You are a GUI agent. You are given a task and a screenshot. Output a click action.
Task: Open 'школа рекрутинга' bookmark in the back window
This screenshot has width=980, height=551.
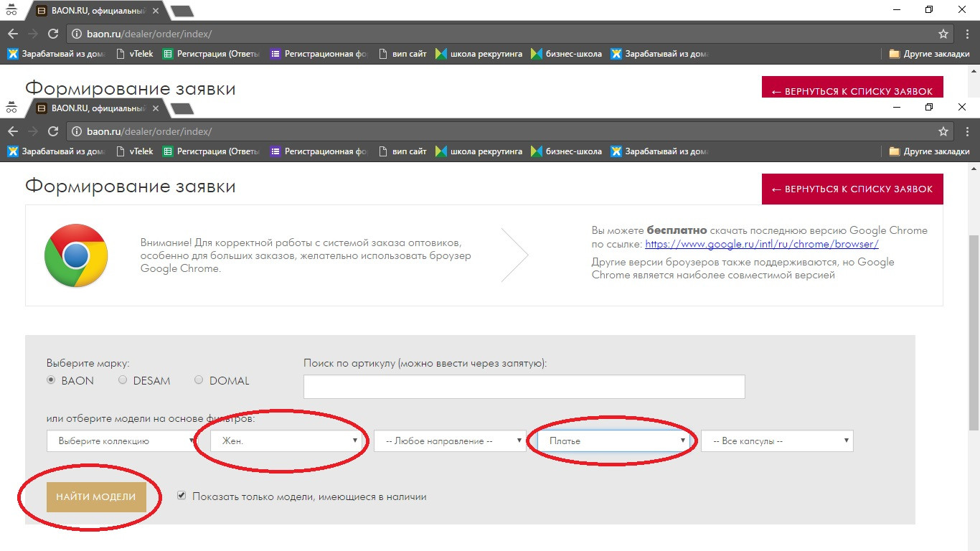[x=479, y=54]
